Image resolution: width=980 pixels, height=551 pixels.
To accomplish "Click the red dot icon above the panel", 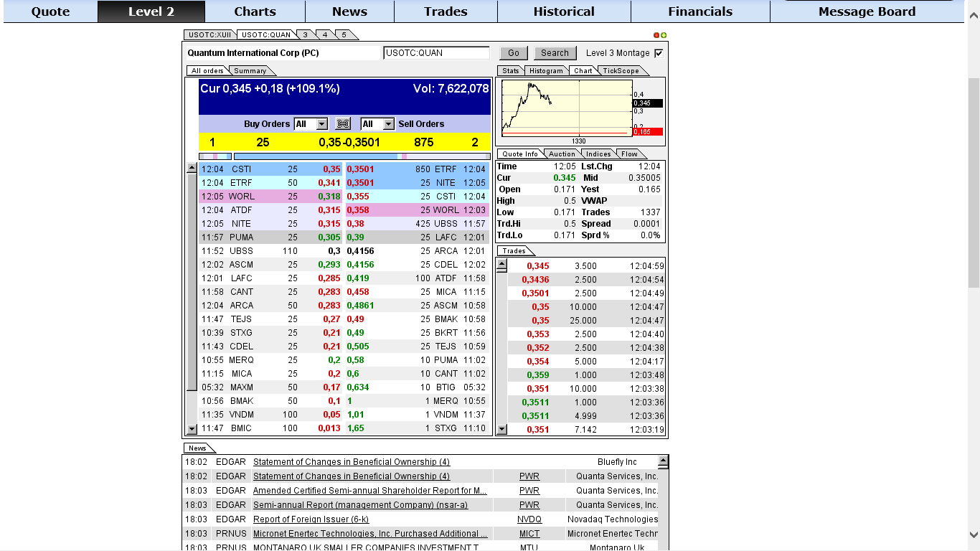I will 656,35.
